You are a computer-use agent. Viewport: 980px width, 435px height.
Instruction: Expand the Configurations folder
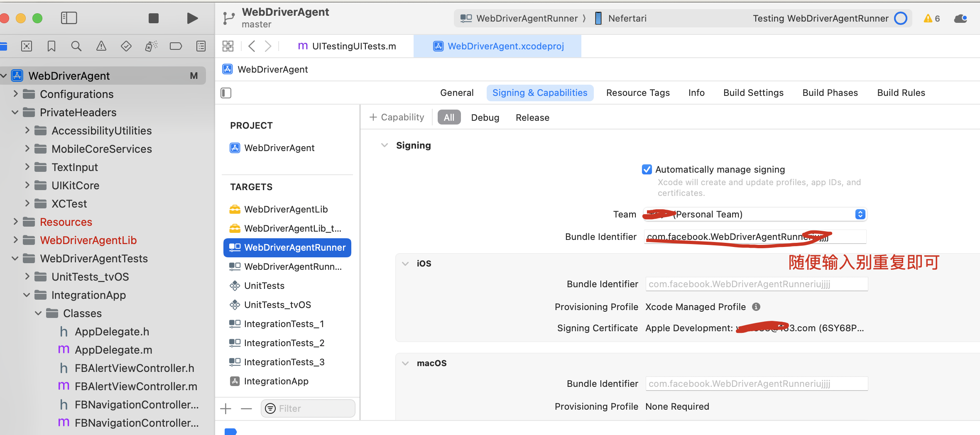(x=15, y=94)
